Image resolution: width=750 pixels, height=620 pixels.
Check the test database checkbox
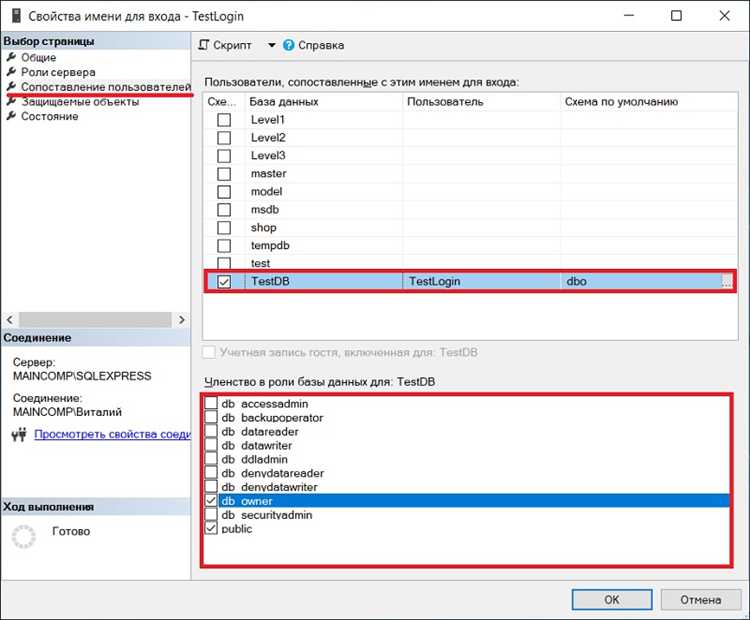point(224,263)
